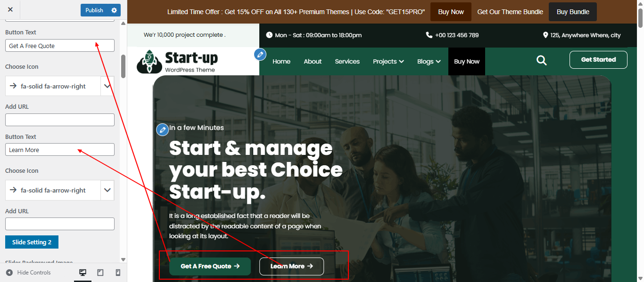Open the Blogs menu dropdown
This screenshot has height=282, width=644.
(x=429, y=61)
